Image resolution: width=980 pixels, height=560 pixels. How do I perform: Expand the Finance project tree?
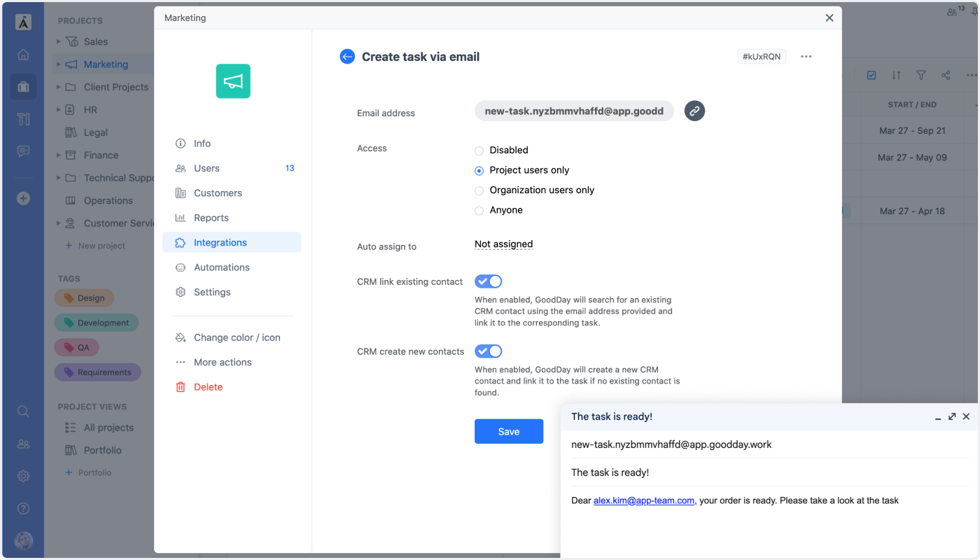[x=59, y=155]
